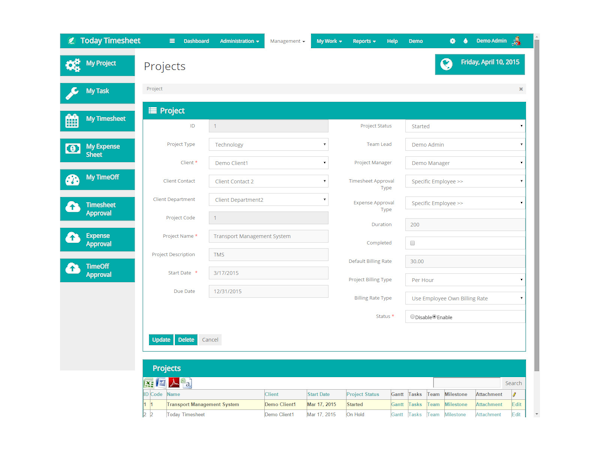Export projects list to PDF icon
The image size is (600, 450).
pos(173,383)
